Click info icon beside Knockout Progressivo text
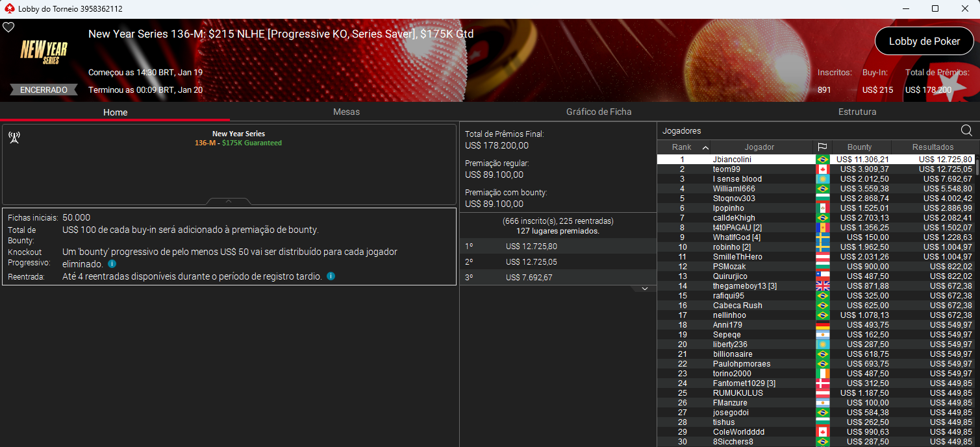This screenshot has width=980, height=447. tap(112, 264)
